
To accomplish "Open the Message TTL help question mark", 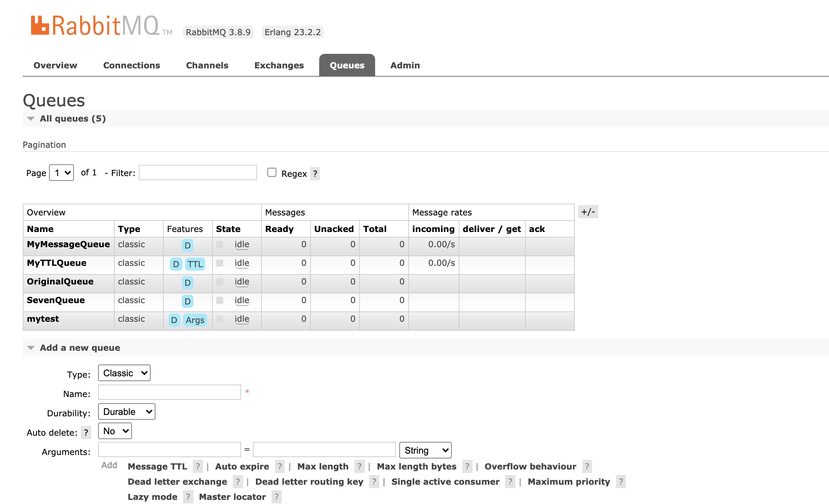I will click(198, 466).
